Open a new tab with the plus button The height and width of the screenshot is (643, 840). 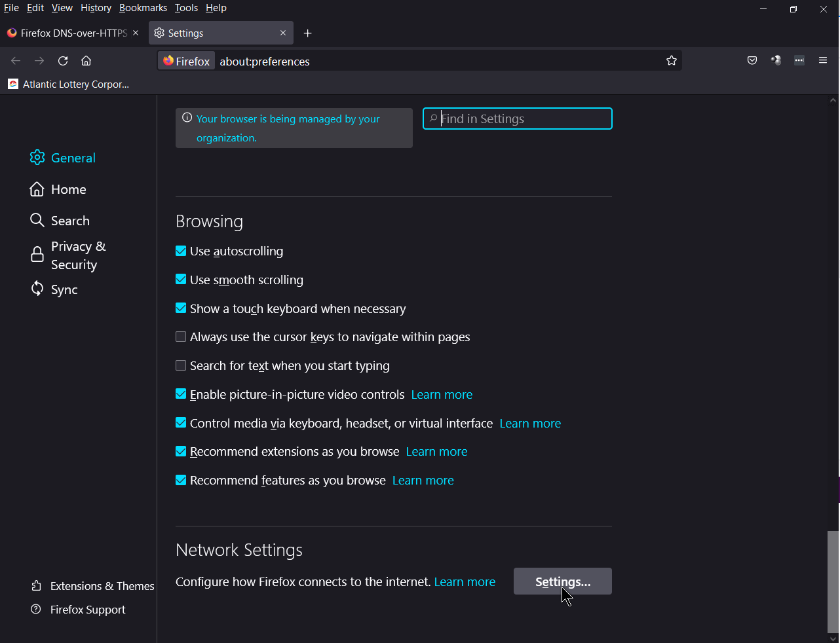pyautogui.click(x=307, y=33)
